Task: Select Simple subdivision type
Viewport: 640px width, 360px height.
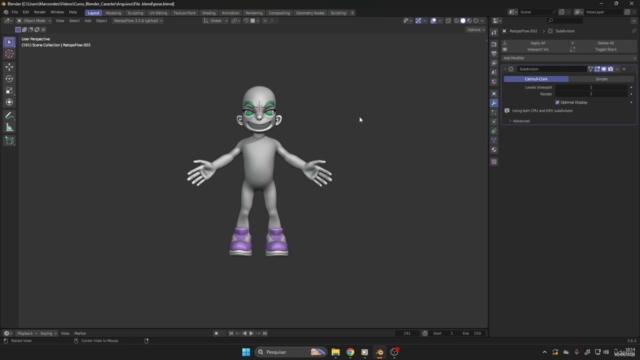Action: [602, 79]
